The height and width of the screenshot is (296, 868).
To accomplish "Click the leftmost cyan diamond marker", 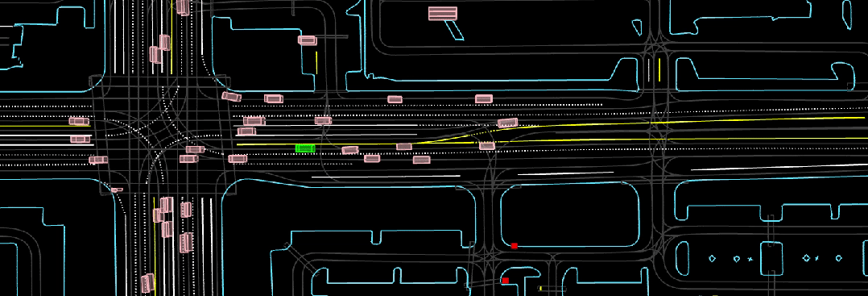I will point(713,258).
